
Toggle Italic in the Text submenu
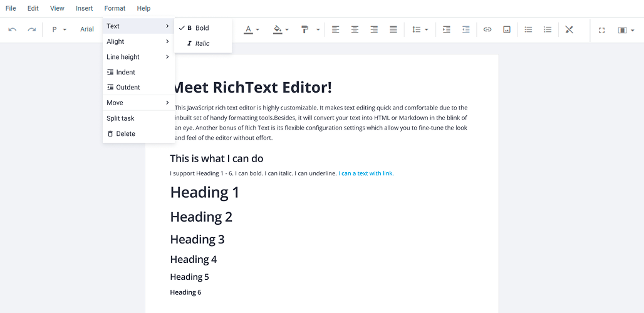tap(203, 43)
